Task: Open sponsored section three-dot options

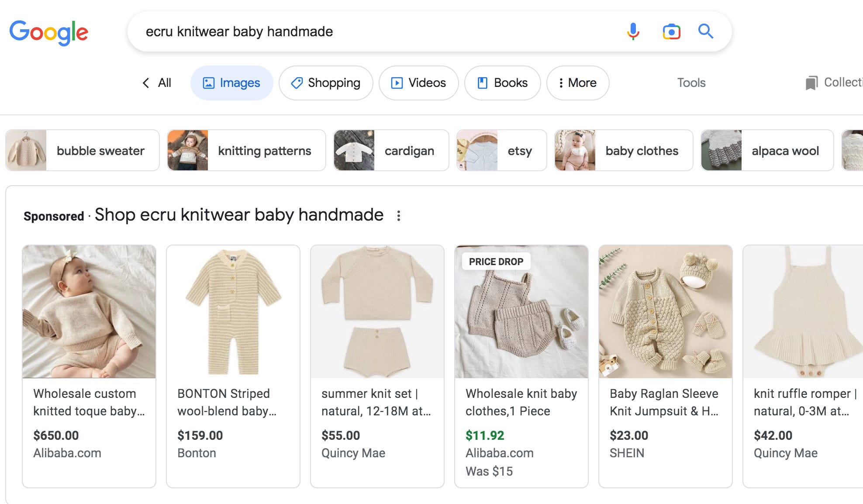Action: coord(398,215)
